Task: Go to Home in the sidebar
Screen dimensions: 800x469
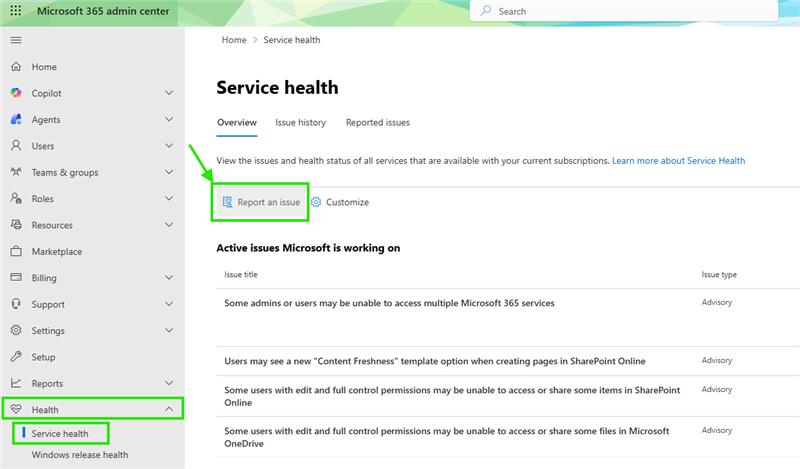Action: [x=44, y=67]
